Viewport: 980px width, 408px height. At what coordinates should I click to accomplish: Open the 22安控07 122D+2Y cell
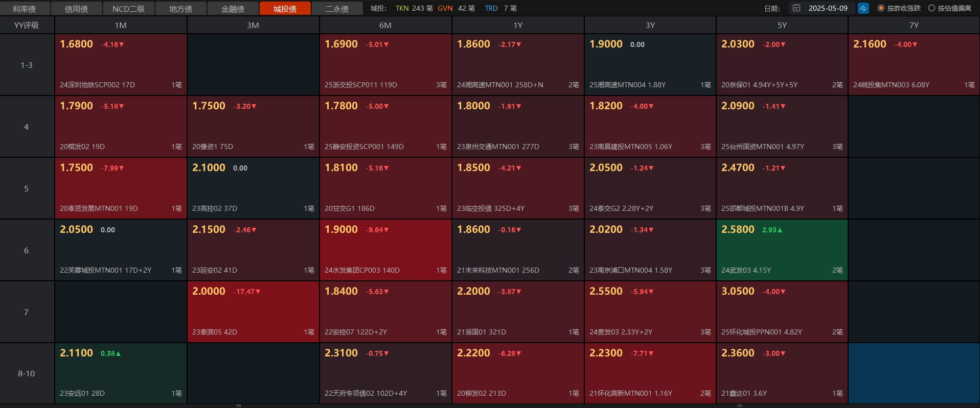[385, 312]
